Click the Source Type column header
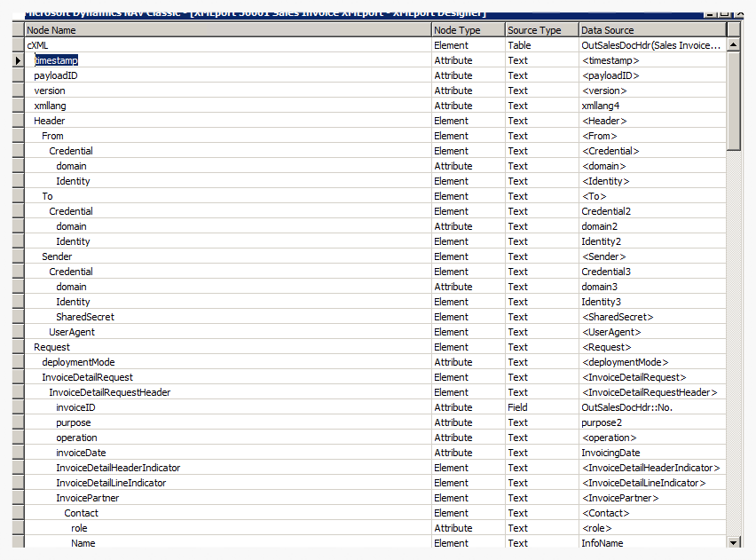The image size is (756, 560). (x=542, y=30)
